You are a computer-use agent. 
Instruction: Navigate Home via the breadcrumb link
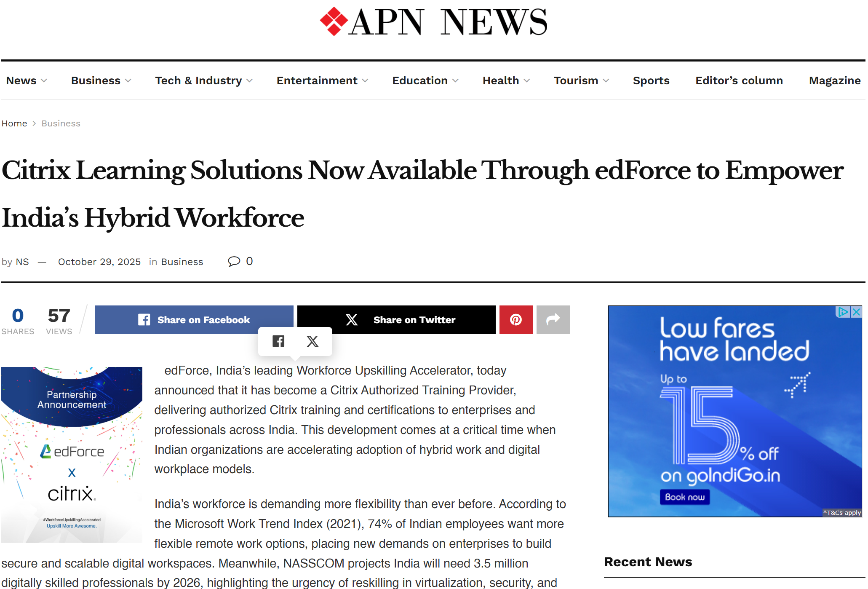tap(14, 123)
